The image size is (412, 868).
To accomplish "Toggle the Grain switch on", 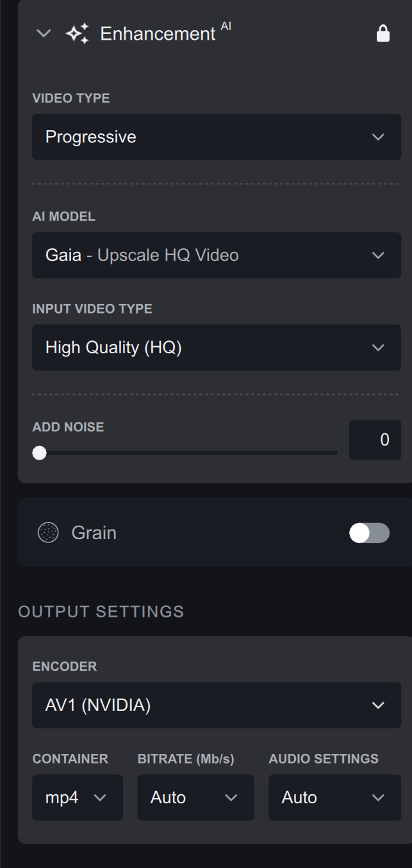I will (x=369, y=533).
